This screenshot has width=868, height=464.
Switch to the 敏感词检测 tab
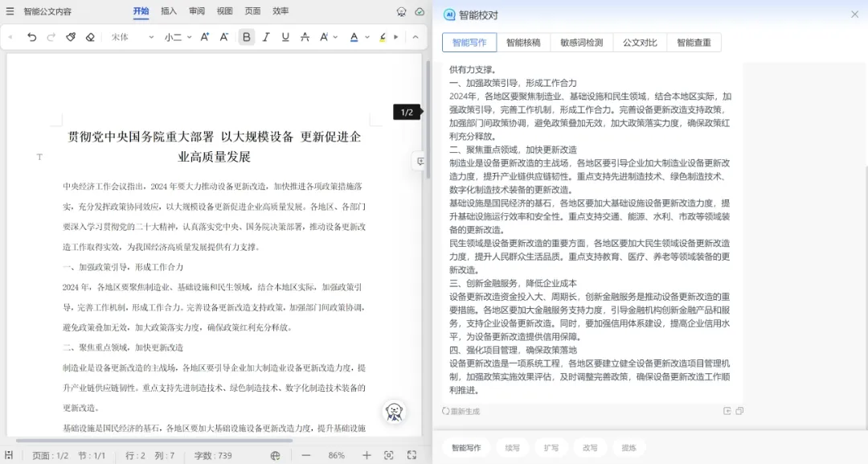(x=581, y=43)
